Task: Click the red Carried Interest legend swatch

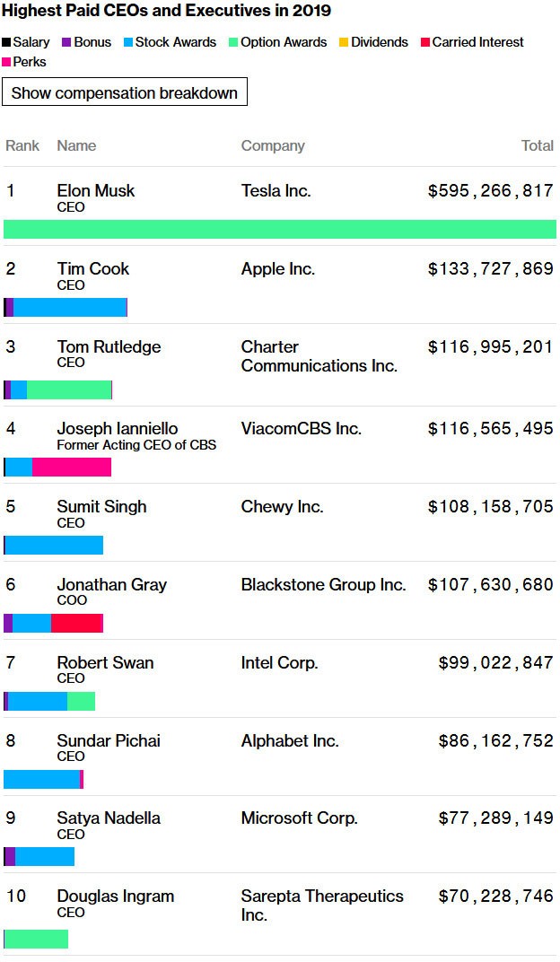Action: [425, 43]
